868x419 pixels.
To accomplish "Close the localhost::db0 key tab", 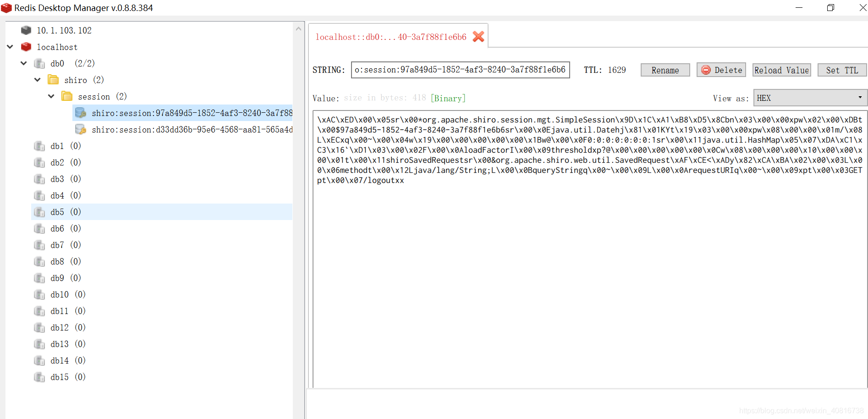I will click(x=478, y=37).
